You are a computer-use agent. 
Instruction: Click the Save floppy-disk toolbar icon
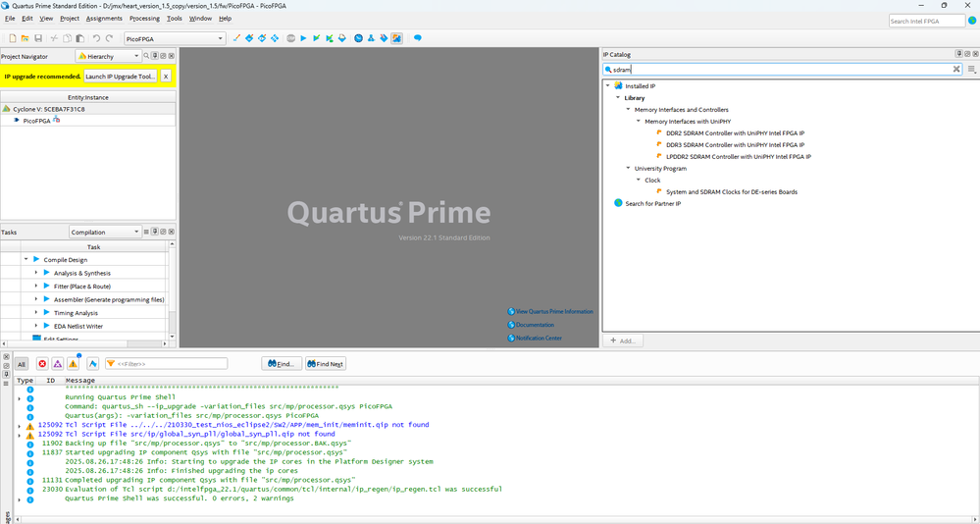point(38,38)
